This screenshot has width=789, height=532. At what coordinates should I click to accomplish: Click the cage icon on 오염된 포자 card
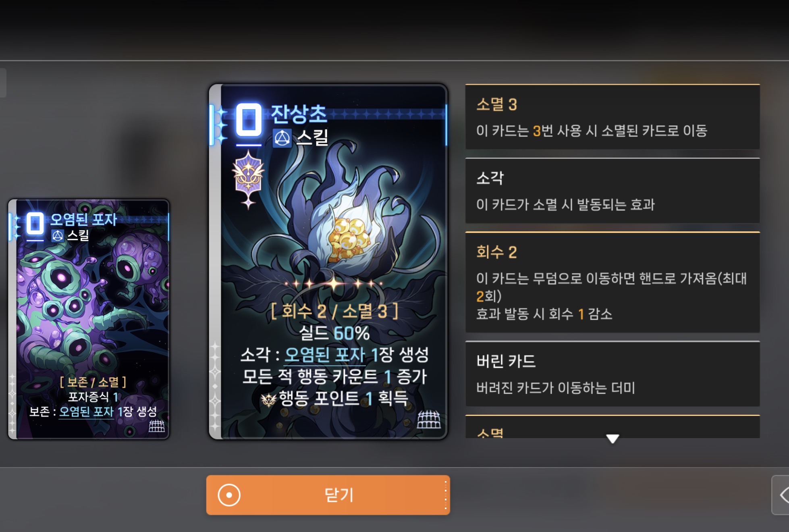(x=157, y=426)
